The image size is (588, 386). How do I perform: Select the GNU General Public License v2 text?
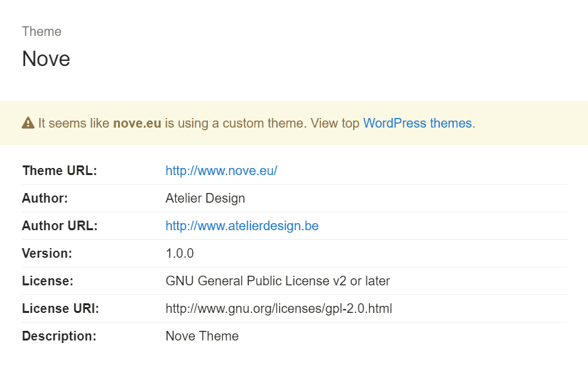278,281
